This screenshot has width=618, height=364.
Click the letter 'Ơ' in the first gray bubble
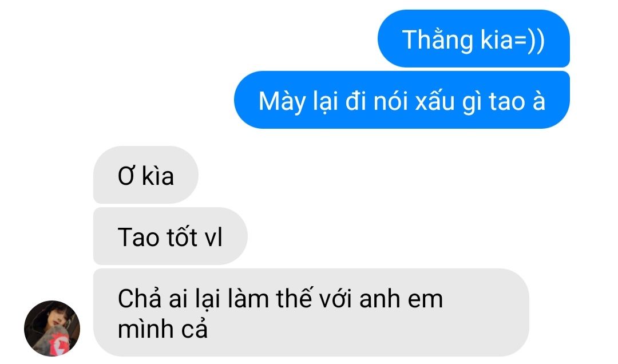pos(126,176)
